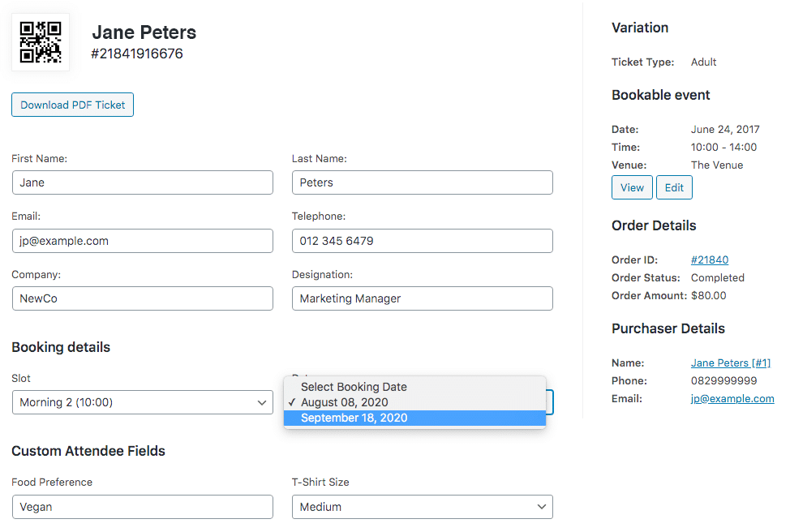Click the Bookable event heading
The width and height of the screenshot is (790, 532).
pos(660,95)
